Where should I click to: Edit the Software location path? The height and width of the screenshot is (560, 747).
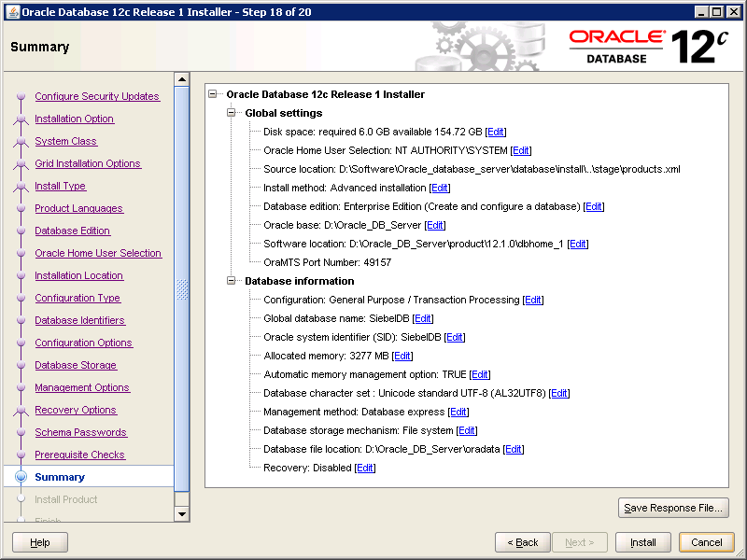pyautogui.click(x=578, y=244)
